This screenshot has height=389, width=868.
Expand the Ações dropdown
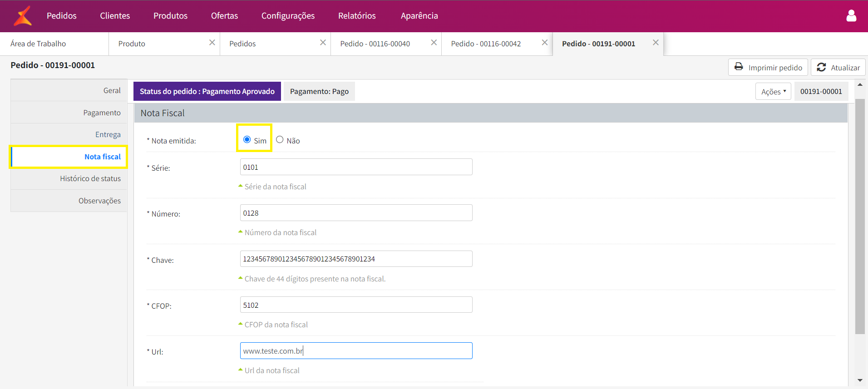(x=773, y=91)
